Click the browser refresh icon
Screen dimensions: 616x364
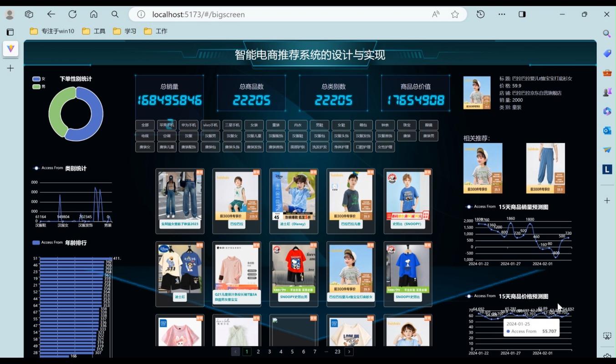tap(72, 14)
